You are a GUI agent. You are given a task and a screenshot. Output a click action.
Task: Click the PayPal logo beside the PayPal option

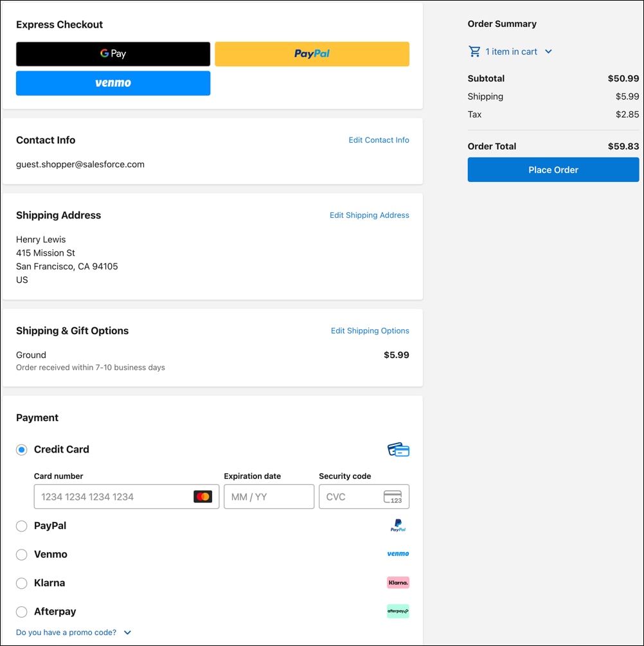click(397, 525)
